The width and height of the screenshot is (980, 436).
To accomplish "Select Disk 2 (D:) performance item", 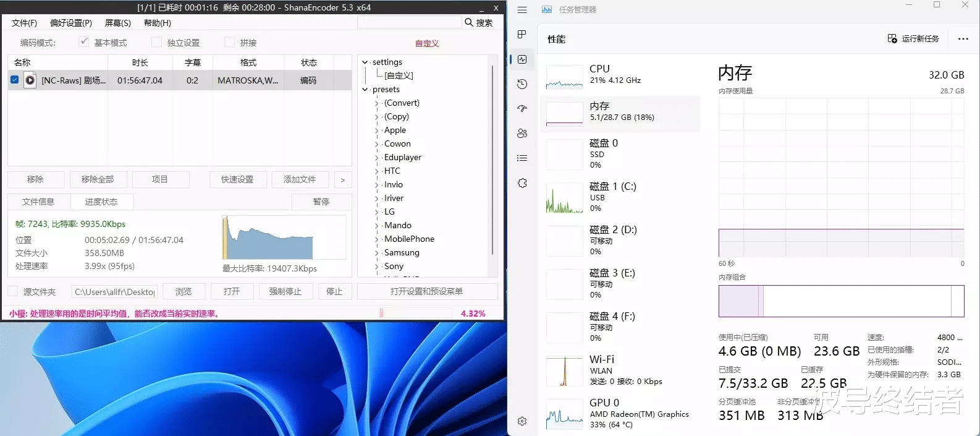I will (x=620, y=240).
